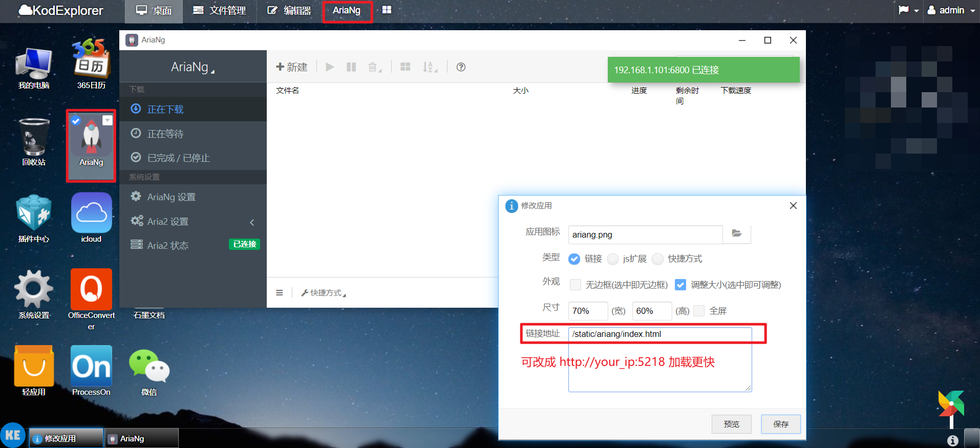This screenshot has height=448, width=980.
Task: Open the 石墨文档 desktop shortcut
Action: (149, 315)
